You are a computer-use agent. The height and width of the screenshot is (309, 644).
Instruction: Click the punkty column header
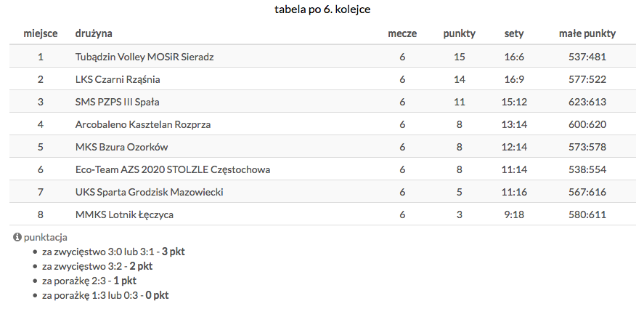click(460, 33)
